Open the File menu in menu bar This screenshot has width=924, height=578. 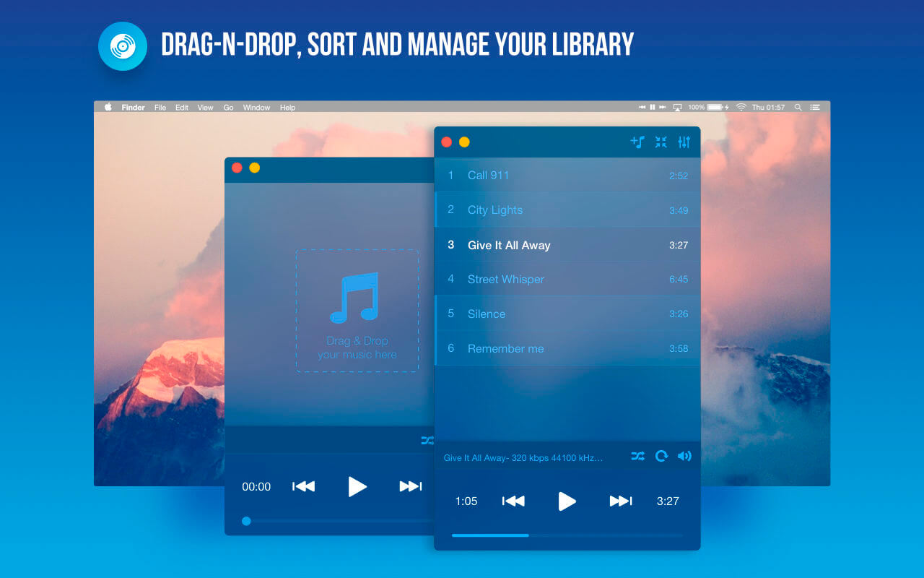160,107
